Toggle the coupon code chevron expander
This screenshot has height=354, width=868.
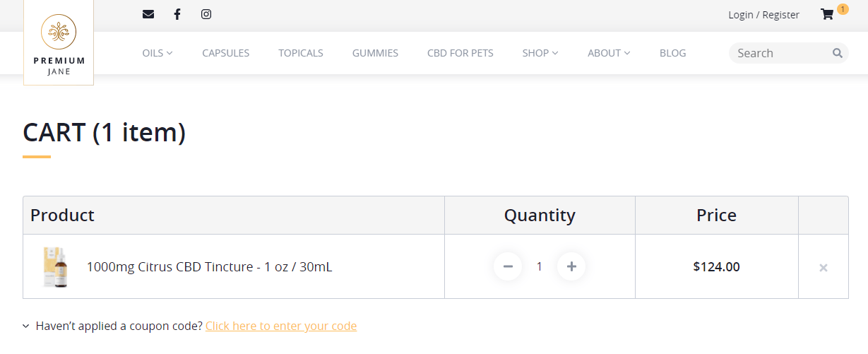[25, 326]
